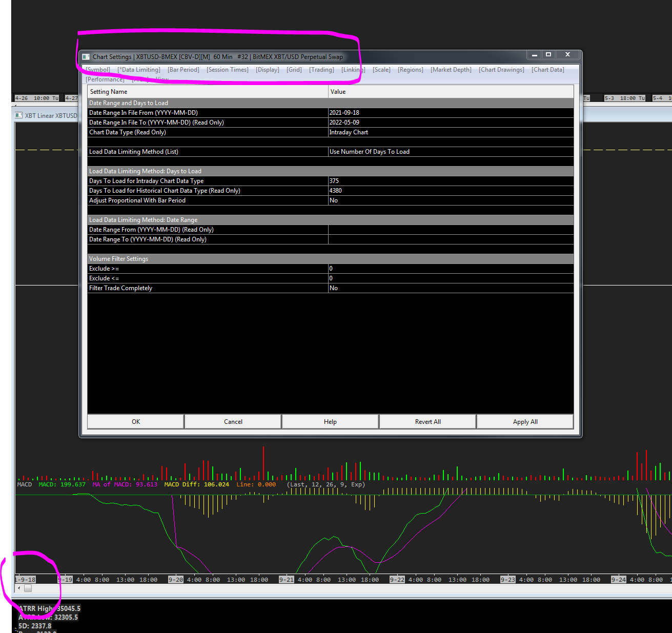Screen dimensions: 672x633
Task: Click the XBT Linear chart window icon
Action: coord(19,115)
